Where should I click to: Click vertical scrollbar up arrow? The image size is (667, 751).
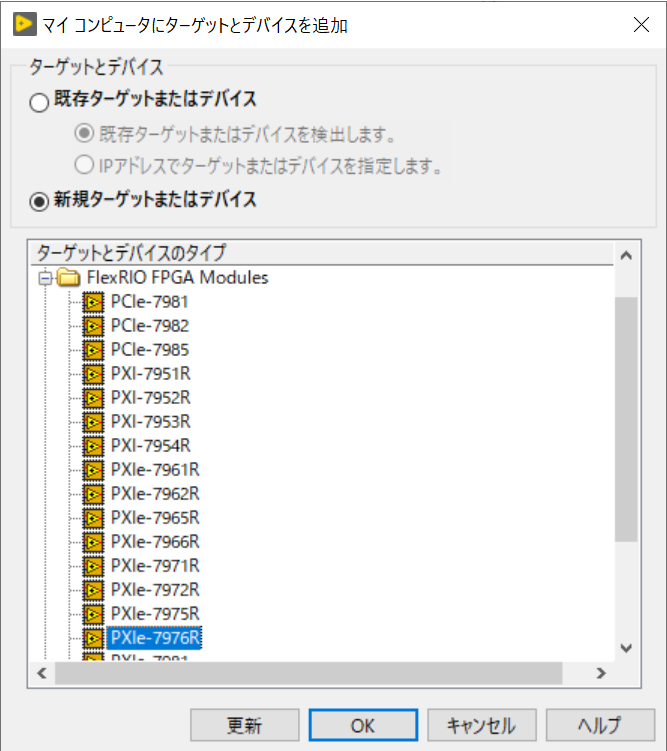point(626,255)
